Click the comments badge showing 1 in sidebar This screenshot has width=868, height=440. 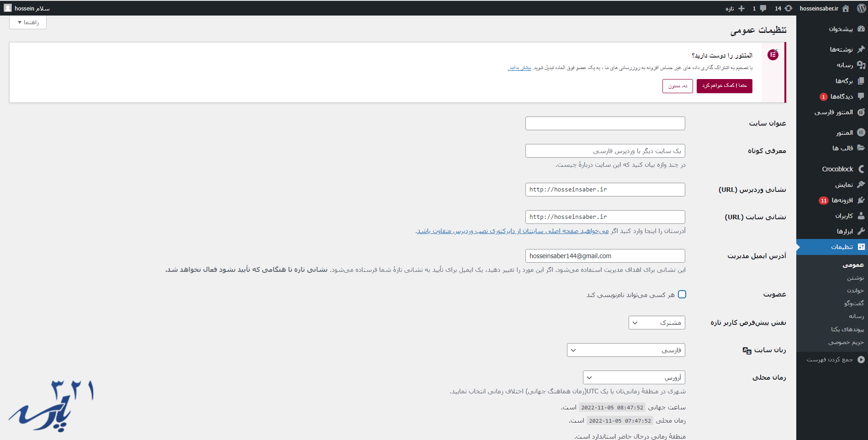click(824, 97)
